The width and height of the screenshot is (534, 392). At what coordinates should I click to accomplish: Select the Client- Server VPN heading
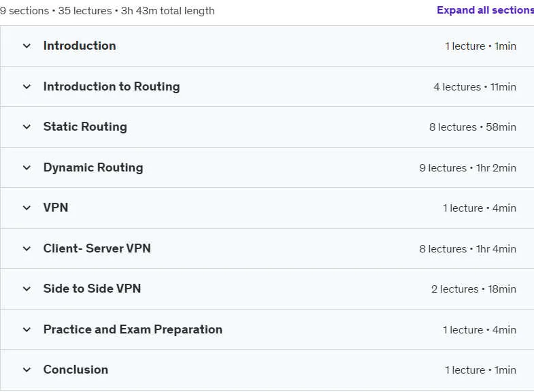97,248
